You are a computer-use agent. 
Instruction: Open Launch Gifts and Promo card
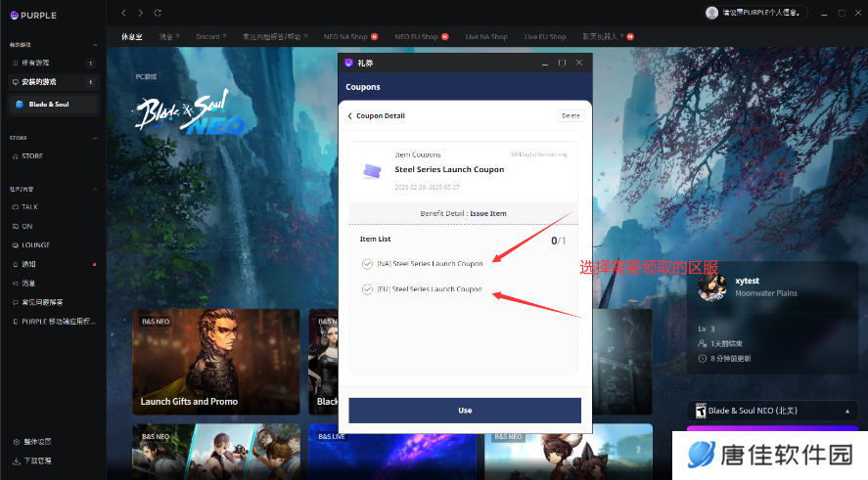pos(216,362)
